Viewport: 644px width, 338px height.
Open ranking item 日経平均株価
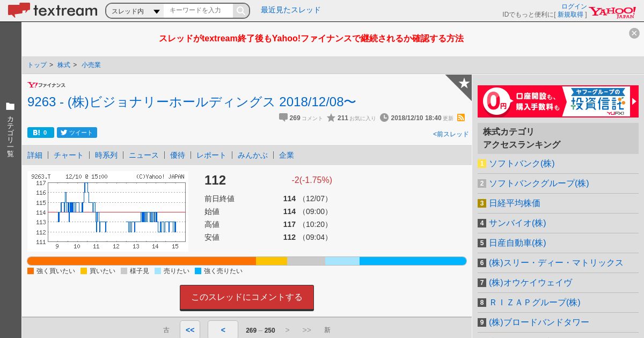point(515,203)
